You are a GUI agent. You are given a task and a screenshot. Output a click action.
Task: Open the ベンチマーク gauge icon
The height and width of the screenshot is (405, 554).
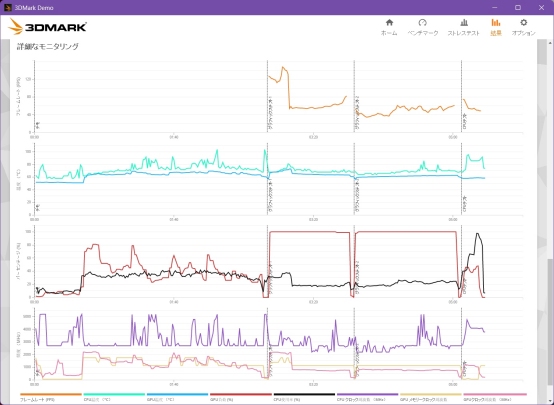(423, 23)
